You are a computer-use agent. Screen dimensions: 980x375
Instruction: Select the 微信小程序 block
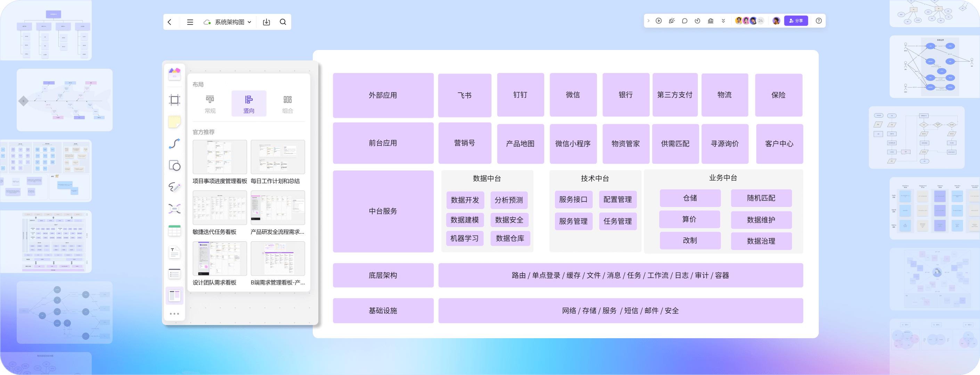click(573, 144)
